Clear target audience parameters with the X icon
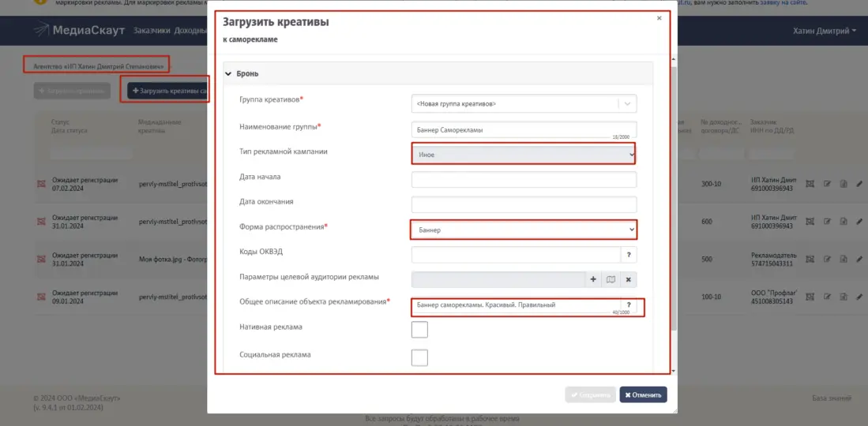The width and height of the screenshot is (868, 426). [x=629, y=279]
